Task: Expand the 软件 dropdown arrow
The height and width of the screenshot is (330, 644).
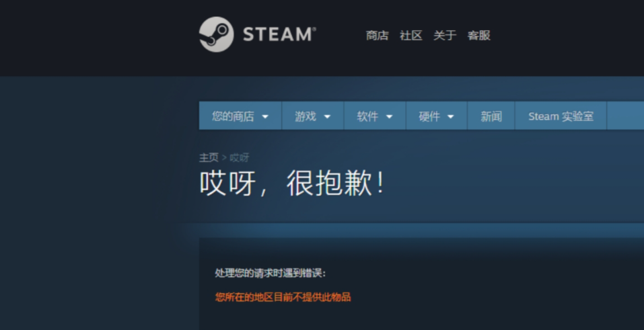Action: point(390,117)
